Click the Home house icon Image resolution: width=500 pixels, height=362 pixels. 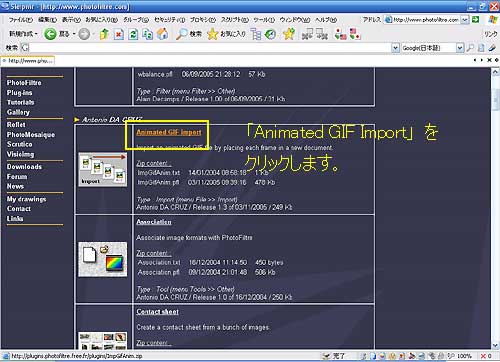click(x=162, y=34)
